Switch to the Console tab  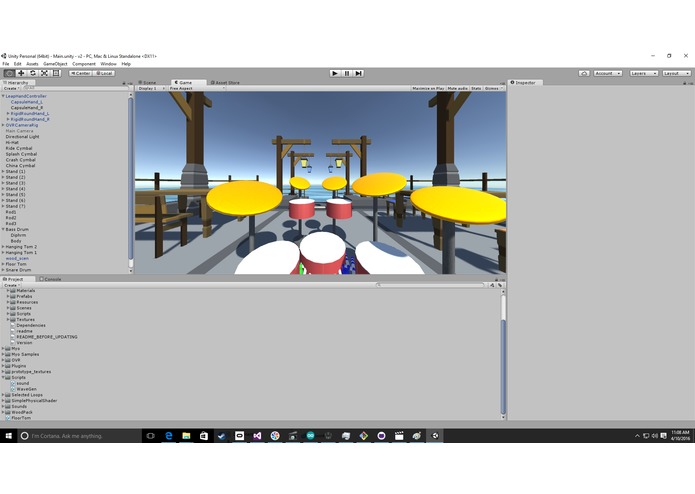pyautogui.click(x=51, y=280)
